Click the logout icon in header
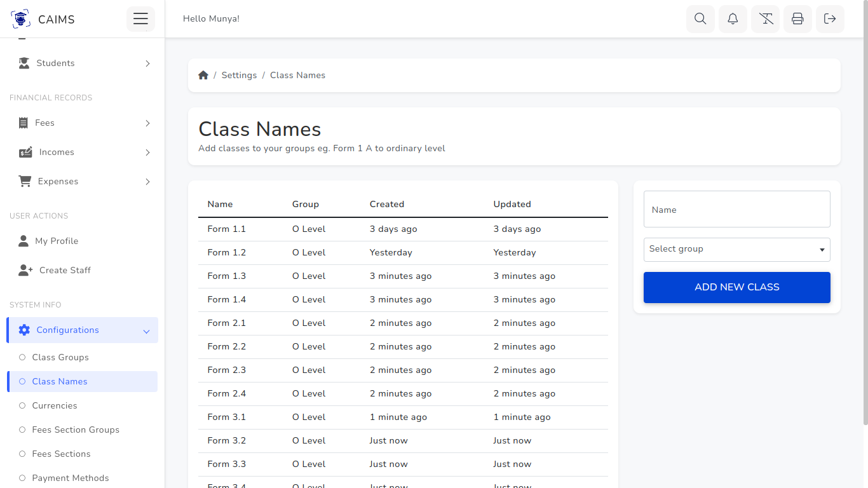The height and width of the screenshot is (488, 868). [x=830, y=19]
